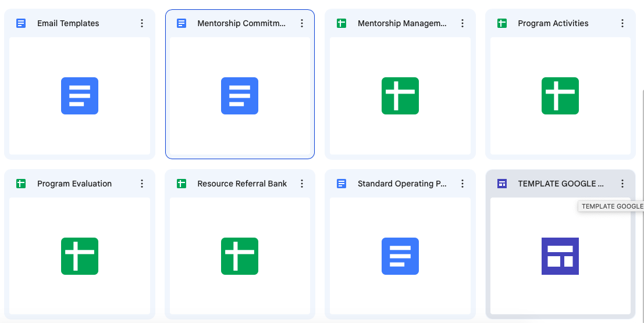Image resolution: width=644 pixels, height=323 pixels.
Task: Click Sheets icon beside Program Evaluation title
Action: tap(21, 184)
